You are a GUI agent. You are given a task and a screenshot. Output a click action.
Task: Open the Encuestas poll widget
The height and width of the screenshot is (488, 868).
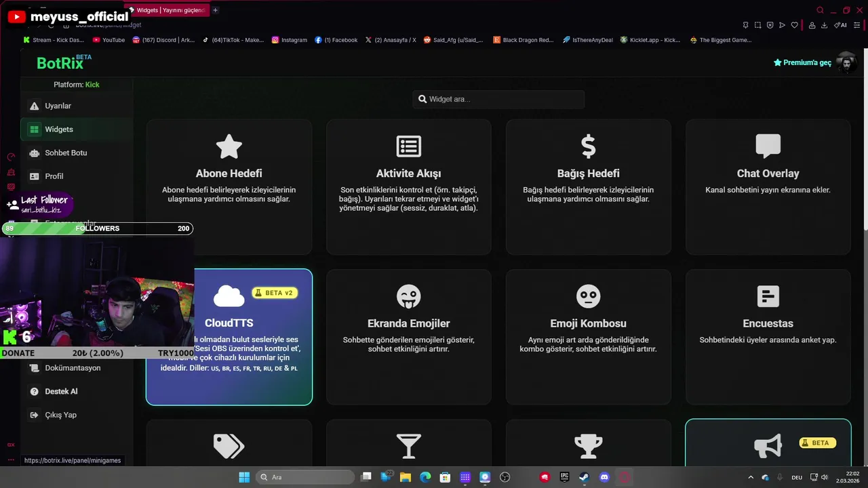[768, 337]
